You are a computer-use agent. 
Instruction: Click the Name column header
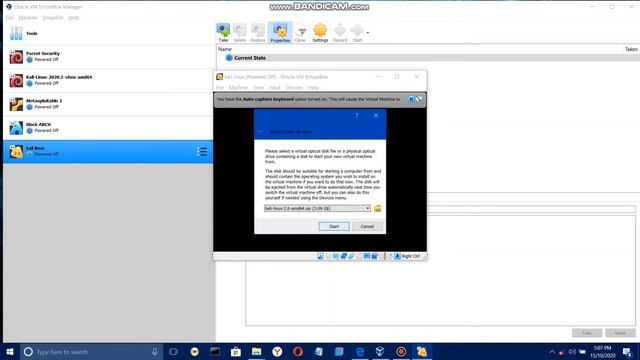pos(225,49)
